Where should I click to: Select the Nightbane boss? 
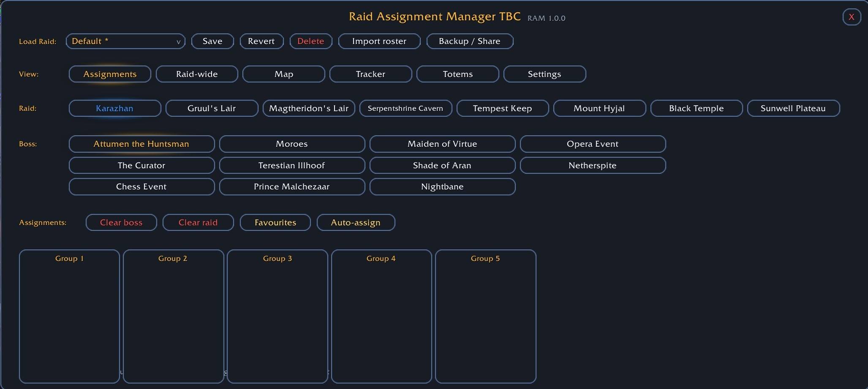point(442,187)
